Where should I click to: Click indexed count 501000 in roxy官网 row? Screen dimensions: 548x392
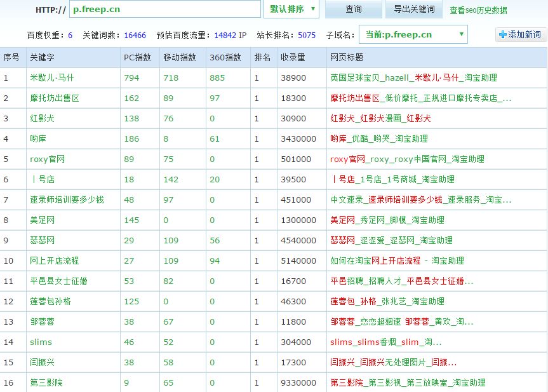296,159
